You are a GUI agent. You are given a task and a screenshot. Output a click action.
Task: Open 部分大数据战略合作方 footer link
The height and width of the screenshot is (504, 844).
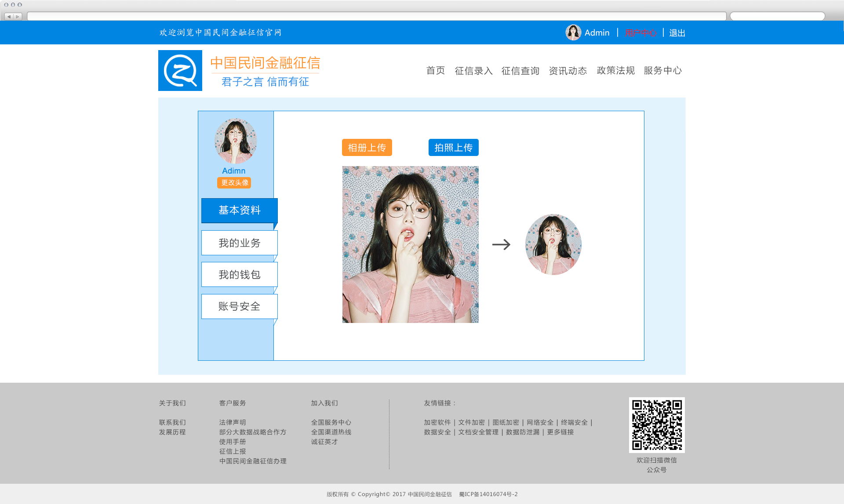point(253,432)
